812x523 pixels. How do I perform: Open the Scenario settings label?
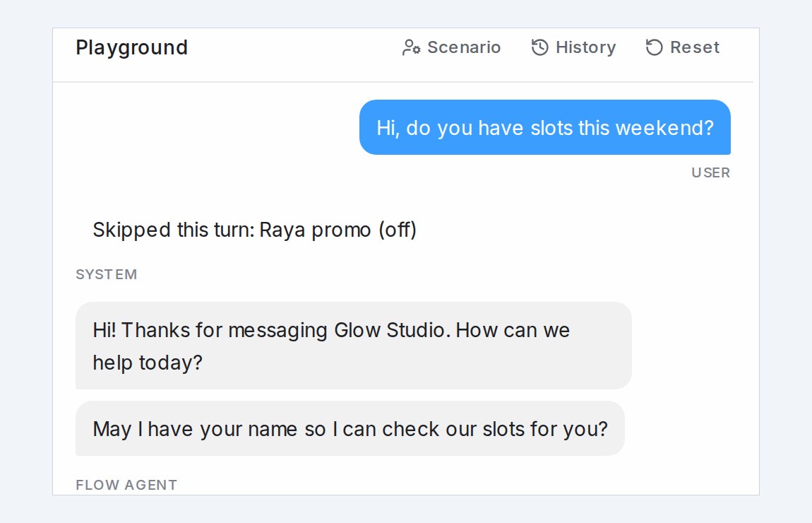click(464, 47)
